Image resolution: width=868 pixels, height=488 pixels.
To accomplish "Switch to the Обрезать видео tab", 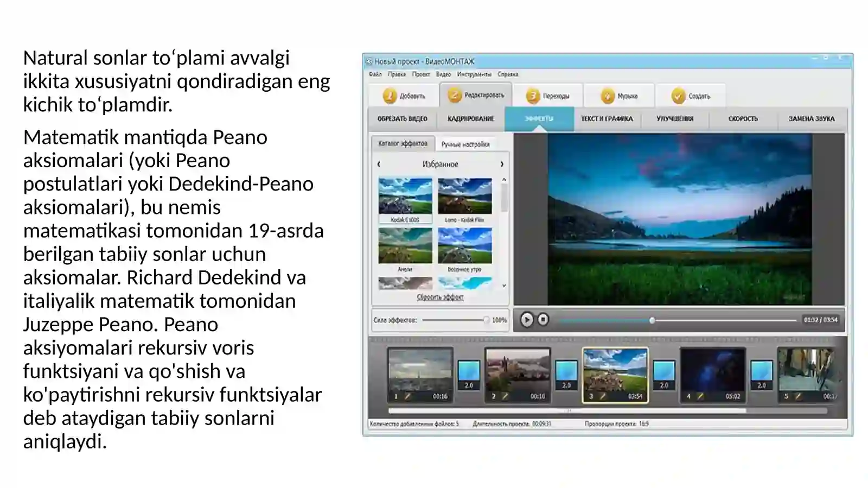I will [403, 119].
